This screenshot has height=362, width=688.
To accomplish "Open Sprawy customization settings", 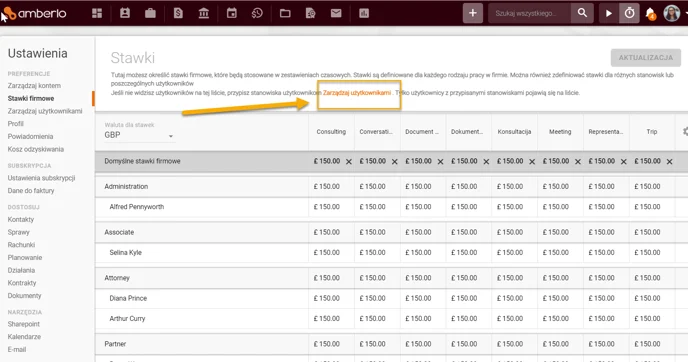I will click(x=18, y=232).
